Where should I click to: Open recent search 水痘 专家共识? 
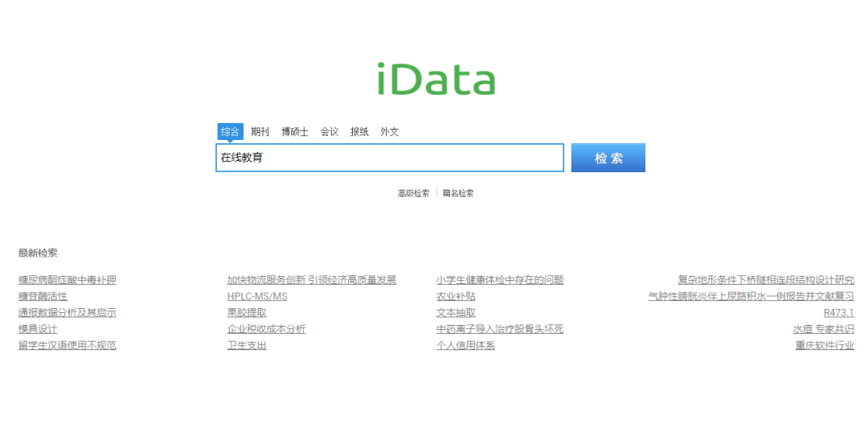[x=824, y=329]
